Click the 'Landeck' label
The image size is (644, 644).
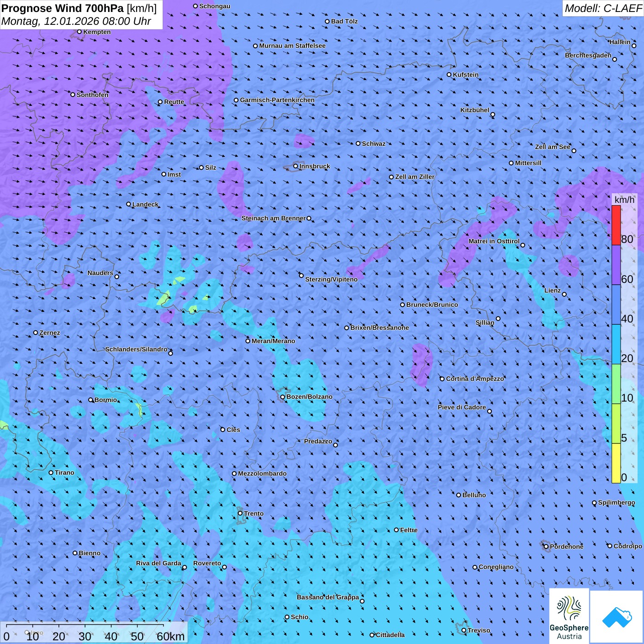point(145,204)
